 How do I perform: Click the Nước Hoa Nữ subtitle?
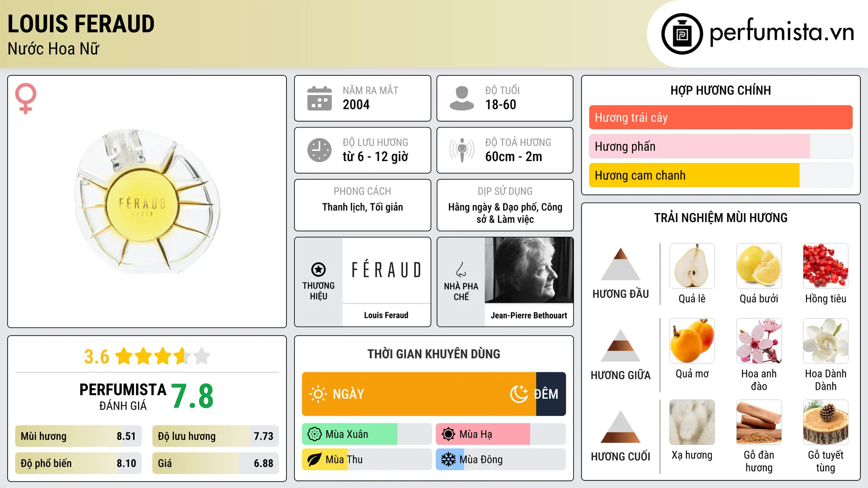point(53,49)
